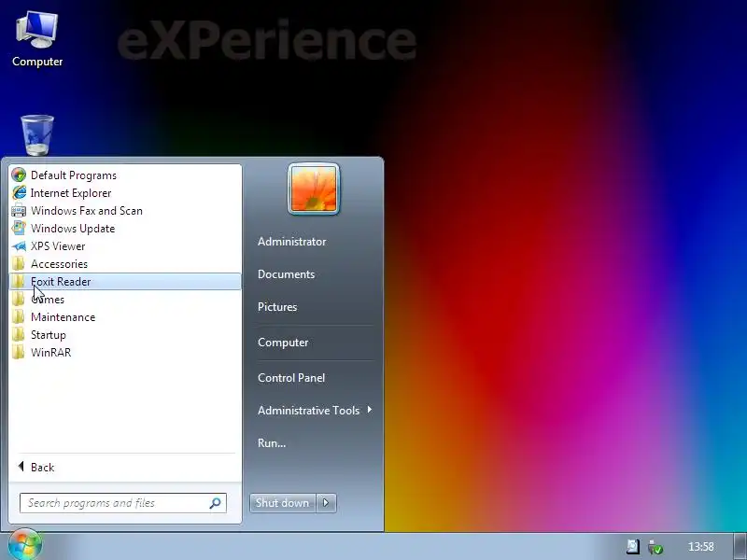
Task: Click the Windows Update icon
Action: 19,228
